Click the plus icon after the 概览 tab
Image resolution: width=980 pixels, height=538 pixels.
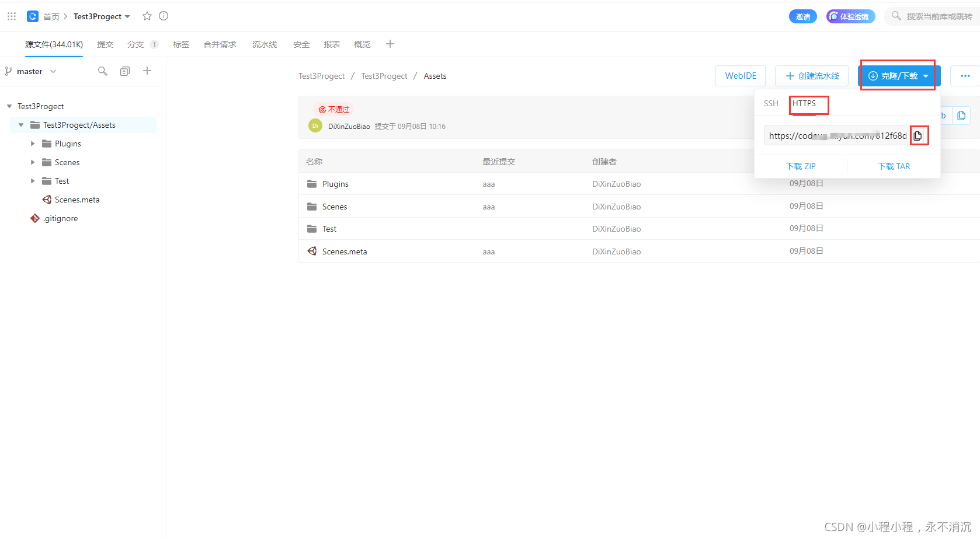(x=390, y=44)
